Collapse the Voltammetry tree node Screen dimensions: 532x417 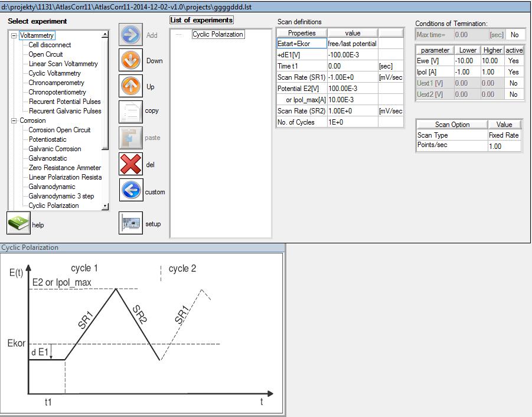point(14,35)
